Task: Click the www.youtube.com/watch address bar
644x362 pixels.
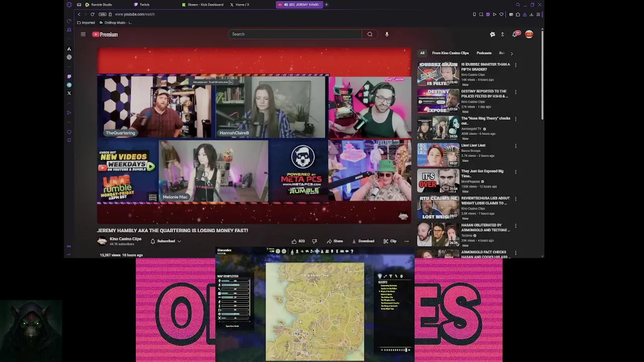Action: click(134, 14)
